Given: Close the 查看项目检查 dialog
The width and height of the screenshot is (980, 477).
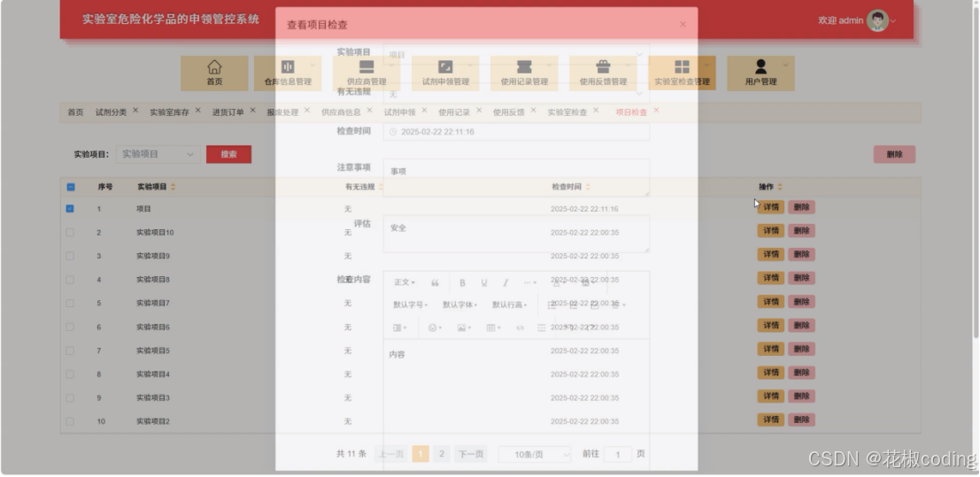Looking at the screenshot, I should coord(683,25).
